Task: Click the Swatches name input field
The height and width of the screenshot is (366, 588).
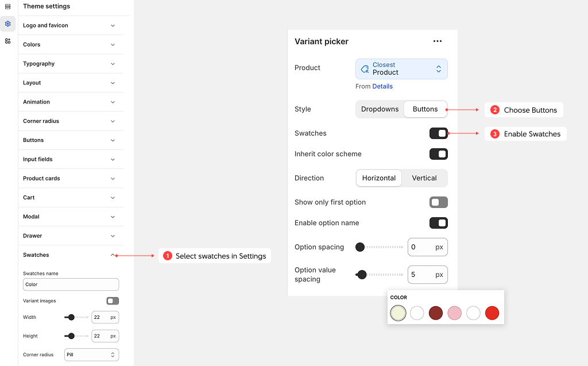Action: pos(71,284)
